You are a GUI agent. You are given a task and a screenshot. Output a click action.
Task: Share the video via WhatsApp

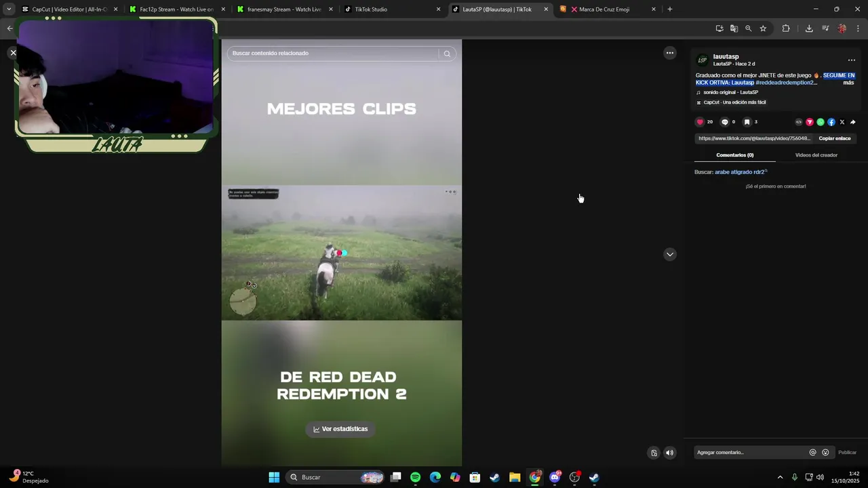821,122
